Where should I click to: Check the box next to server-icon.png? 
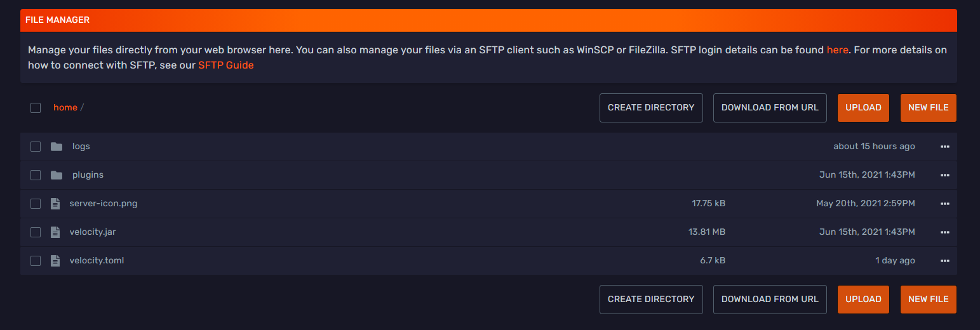click(x=36, y=204)
